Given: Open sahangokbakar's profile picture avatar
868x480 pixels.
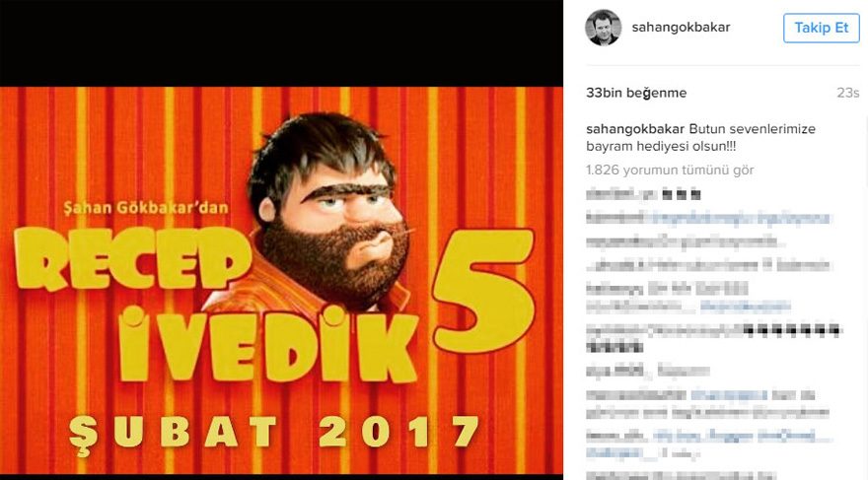Looking at the screenshot, I should pyautogui.click(x=604, y=28).
